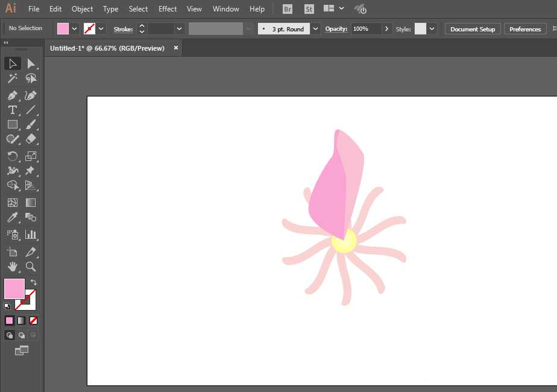The width and height of the screenshot is (557, 392).
Task: Activate the Zoom tool
Action: [31, 266]
